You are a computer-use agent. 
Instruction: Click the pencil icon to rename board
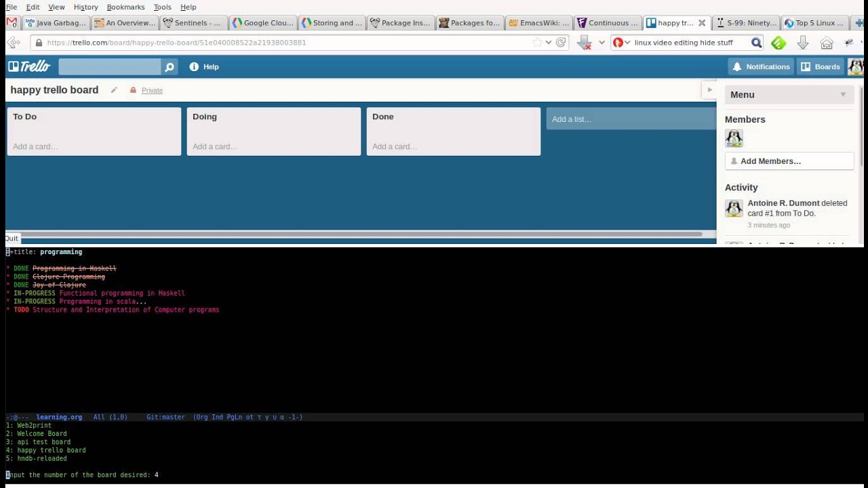pyautogui.click(x=114, y=90)
